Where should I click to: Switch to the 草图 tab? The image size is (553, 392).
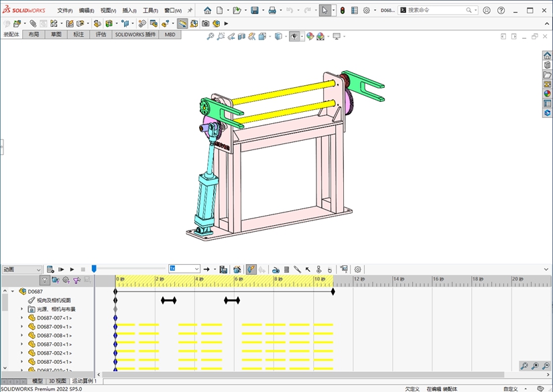[x=56, y=34]
